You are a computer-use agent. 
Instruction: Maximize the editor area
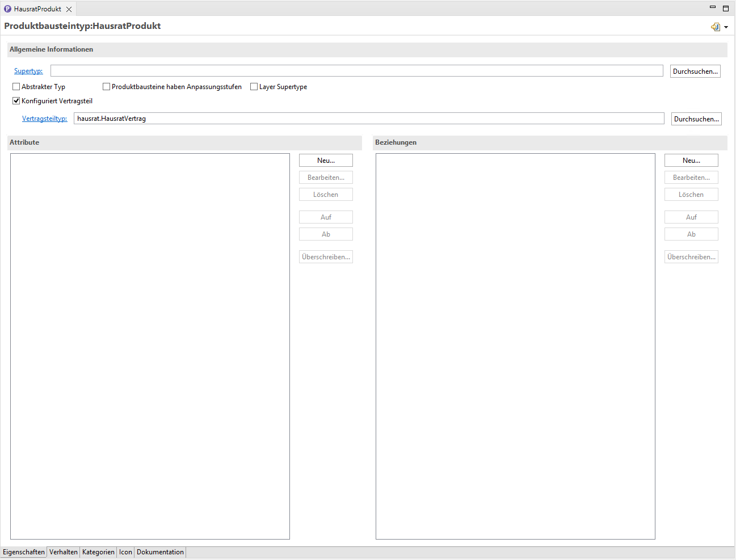[726, 9]
